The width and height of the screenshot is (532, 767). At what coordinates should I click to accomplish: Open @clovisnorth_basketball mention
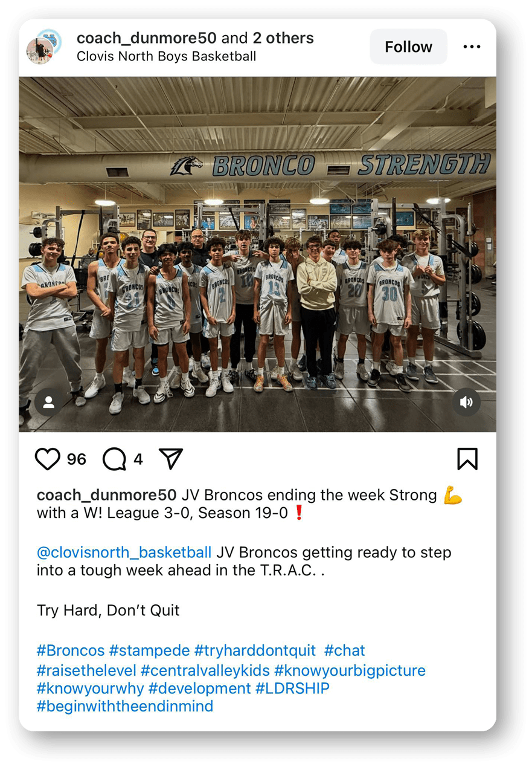[124, 552]
